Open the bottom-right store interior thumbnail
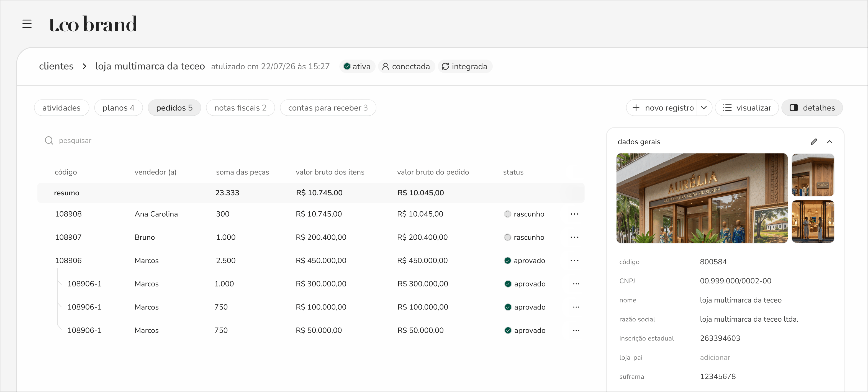Viewport: 868px width, 392px height. [x=813, y=221]
